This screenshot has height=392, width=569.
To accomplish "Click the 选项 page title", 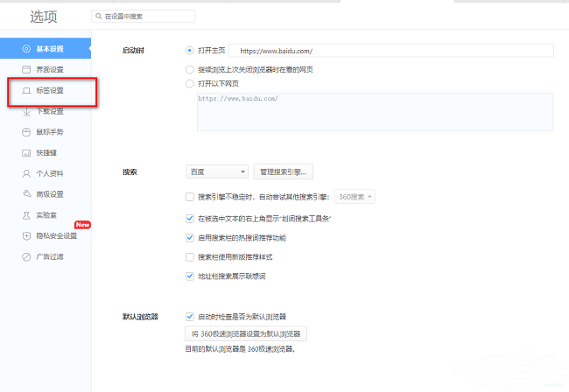I will pos(44,17).
